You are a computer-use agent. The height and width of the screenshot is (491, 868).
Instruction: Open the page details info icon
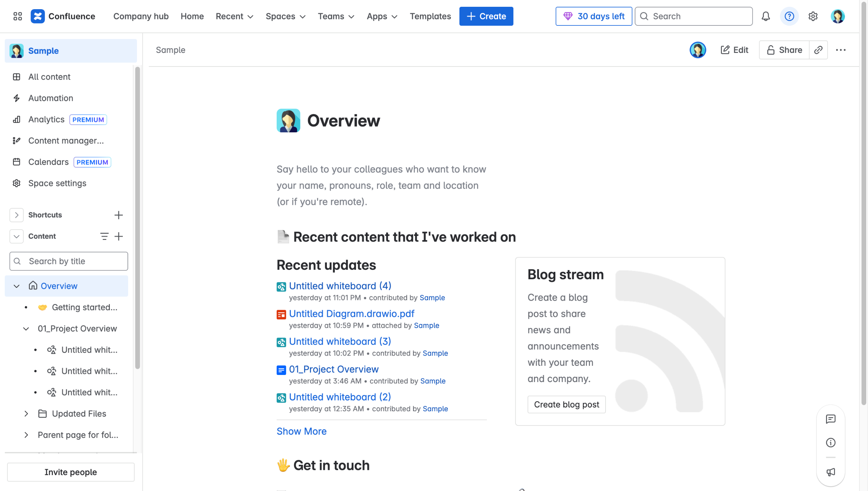click(830, 442)
